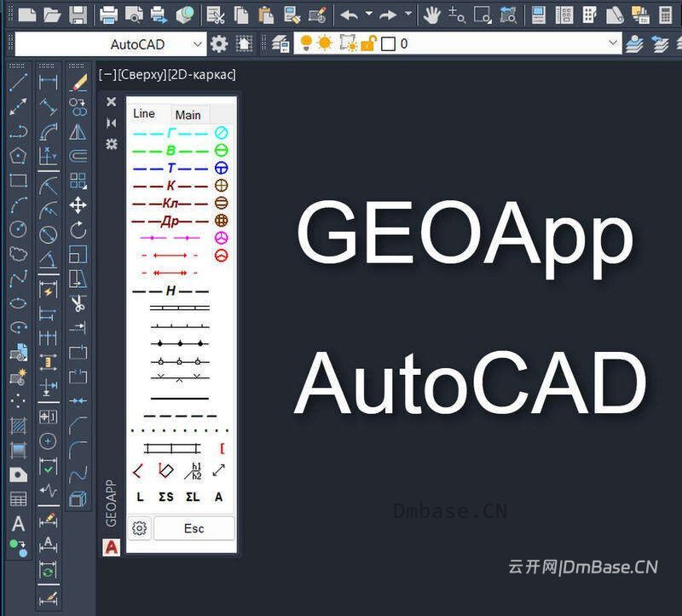Screen dimensions: 682x616
Task: Select blue Т heating line type
Action: 170,168
